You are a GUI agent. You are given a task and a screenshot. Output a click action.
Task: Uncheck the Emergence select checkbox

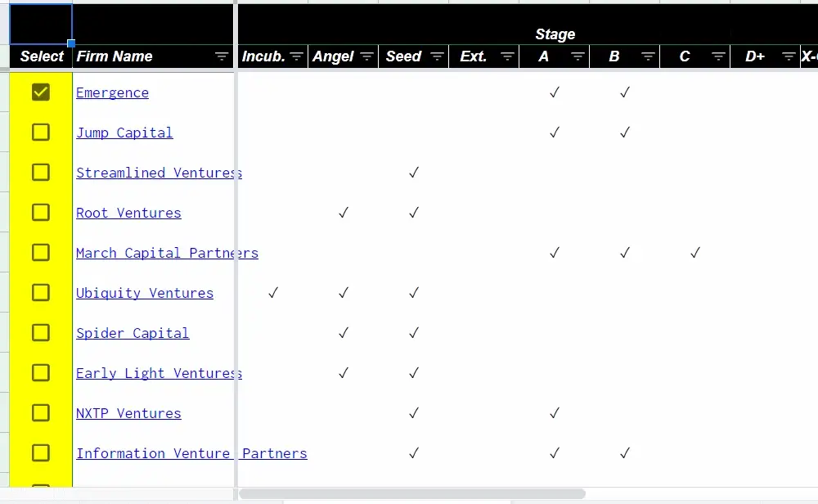(41, 92)
